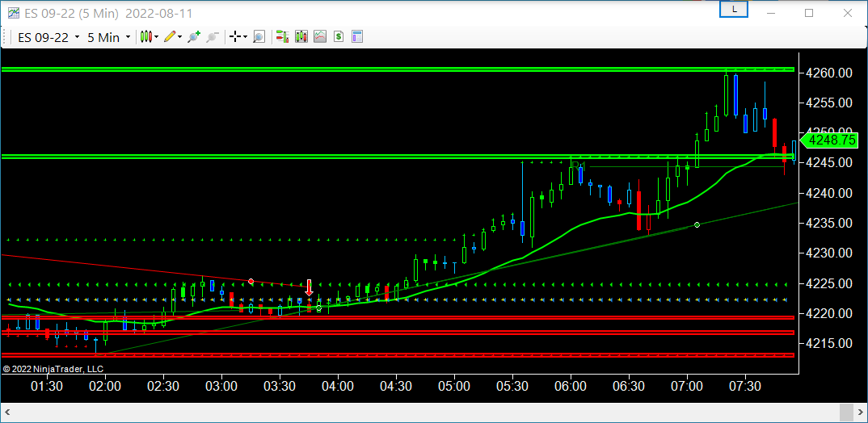Expand the cursor type dropdown arrow

tap(245, 37)
